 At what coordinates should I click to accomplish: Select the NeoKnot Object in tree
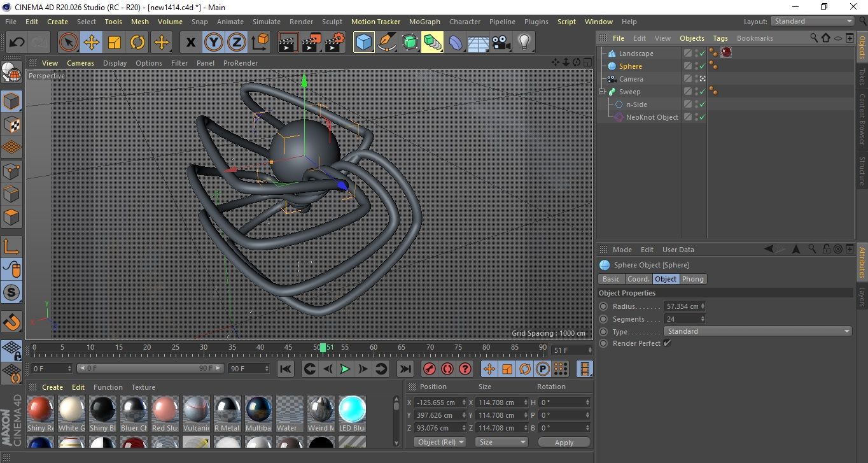pyautogui.click(x=652, y=117)
